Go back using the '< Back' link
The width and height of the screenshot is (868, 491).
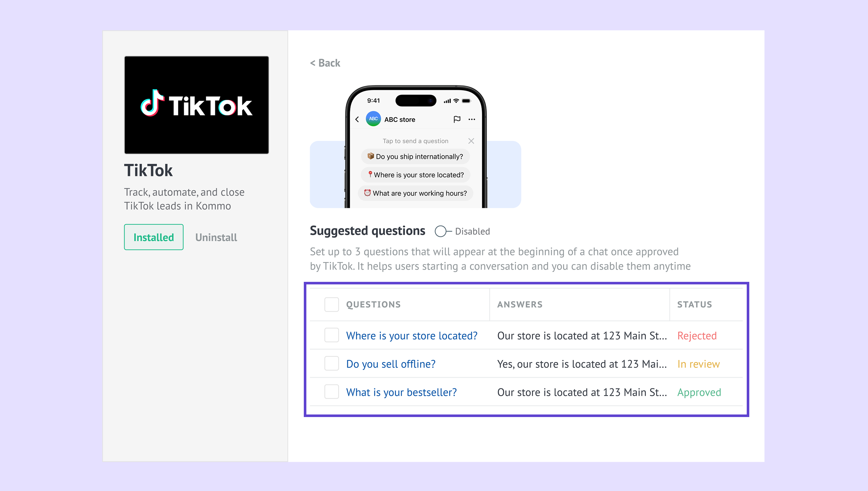(x=325, y=63)
